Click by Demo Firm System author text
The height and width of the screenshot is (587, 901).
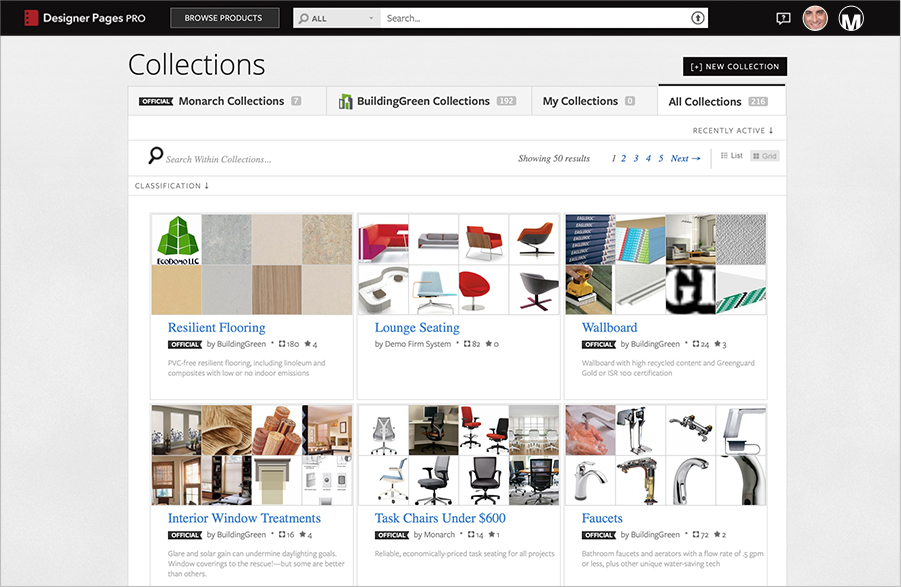tap(413, 344)
